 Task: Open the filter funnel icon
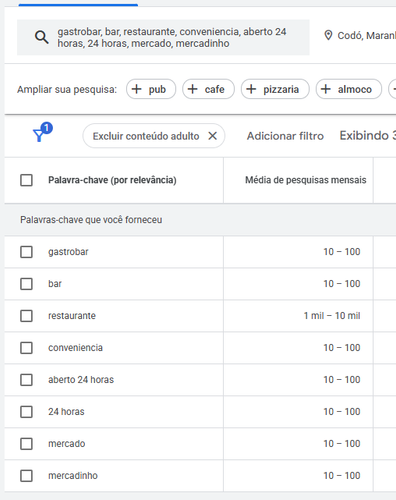(x=43, y=132)
